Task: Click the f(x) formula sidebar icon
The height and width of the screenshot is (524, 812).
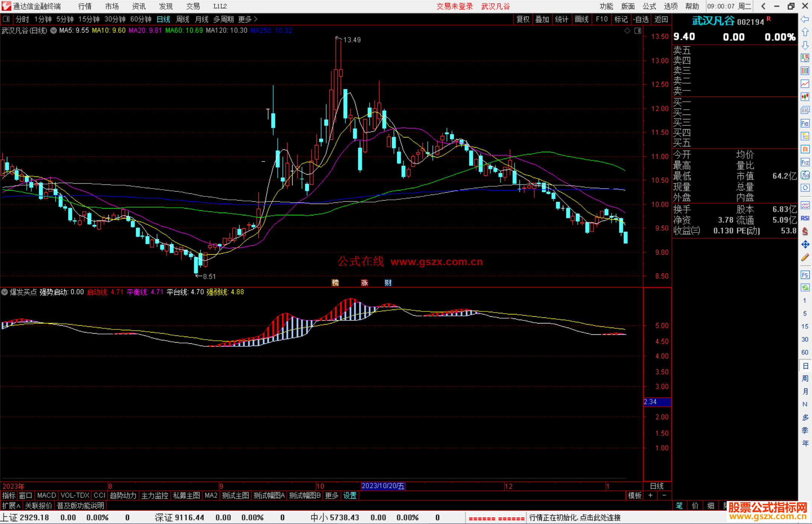Action: 805,175
